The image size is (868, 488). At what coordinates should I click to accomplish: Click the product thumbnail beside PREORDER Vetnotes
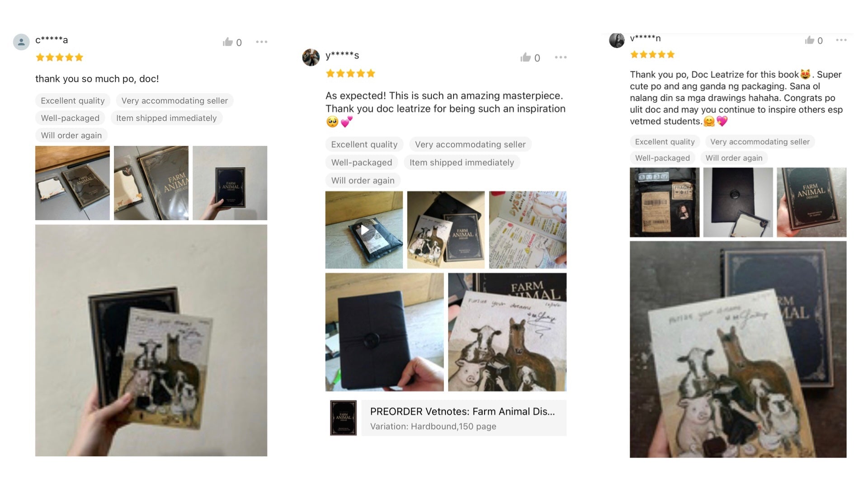[344, 418]
